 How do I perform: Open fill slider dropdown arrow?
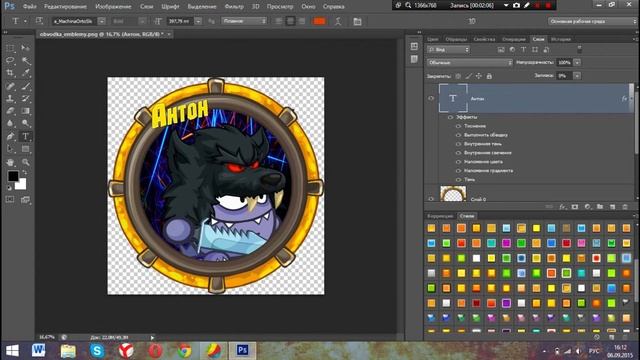coord(577,76)
